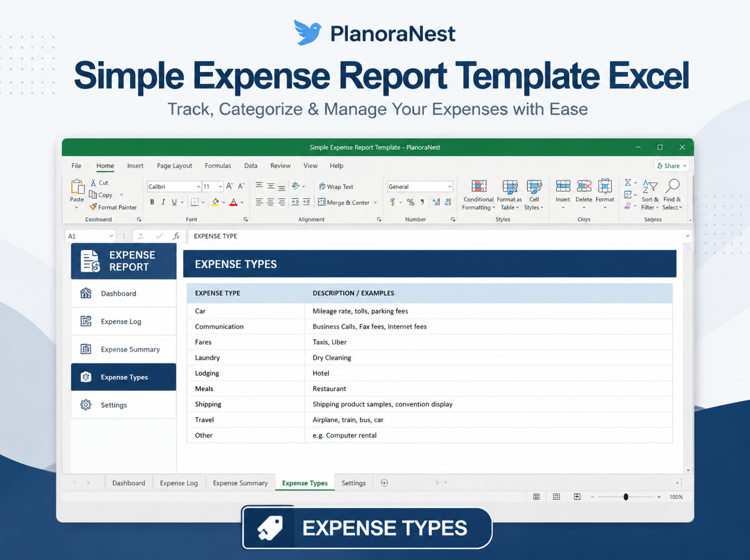This screenshot has width=750, height=560.
Task: Click the 100% zoom level
Action: pos(676,497)
